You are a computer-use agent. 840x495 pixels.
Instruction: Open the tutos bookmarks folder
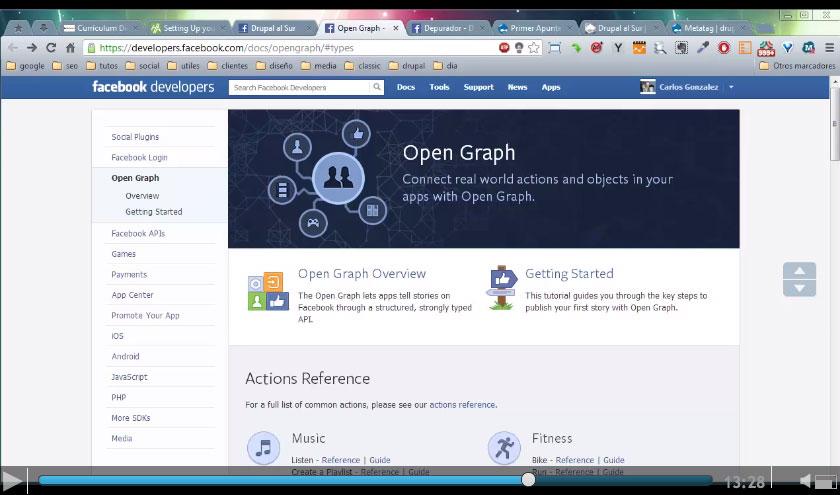(102, 66)
